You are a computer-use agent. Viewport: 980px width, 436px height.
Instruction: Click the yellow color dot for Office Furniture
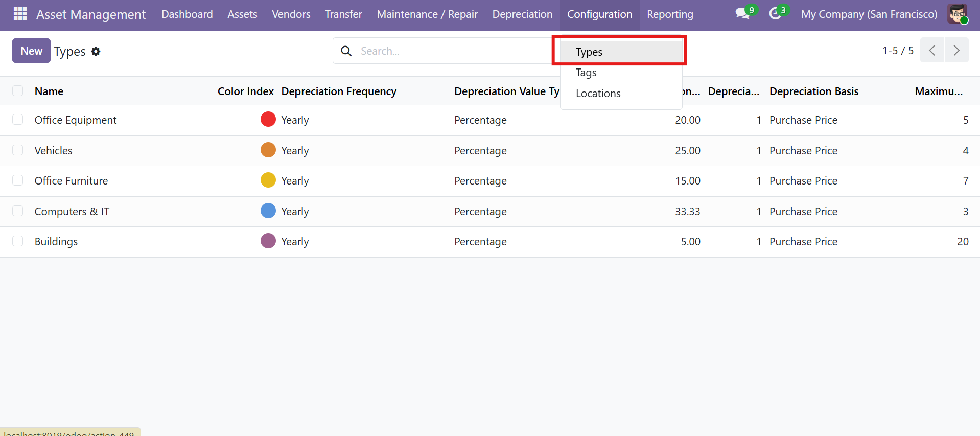(x=268, y=180)
